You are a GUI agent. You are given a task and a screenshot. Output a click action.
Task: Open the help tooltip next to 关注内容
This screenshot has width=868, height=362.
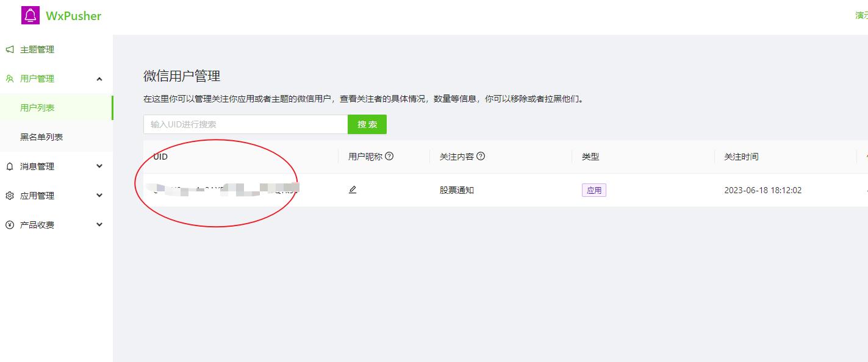[x=481, y=156]
